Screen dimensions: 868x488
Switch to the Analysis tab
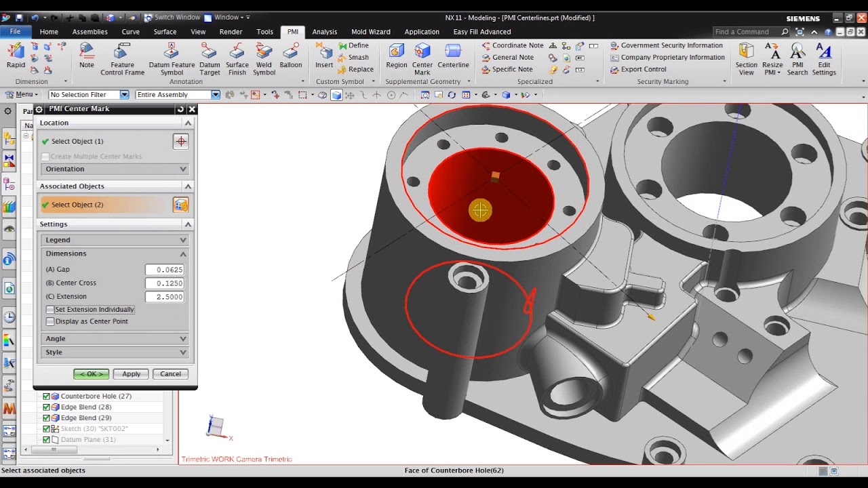pos(324,32)
